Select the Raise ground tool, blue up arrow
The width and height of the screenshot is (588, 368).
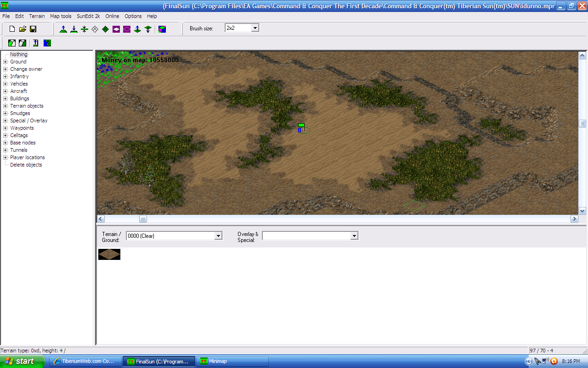63,29
